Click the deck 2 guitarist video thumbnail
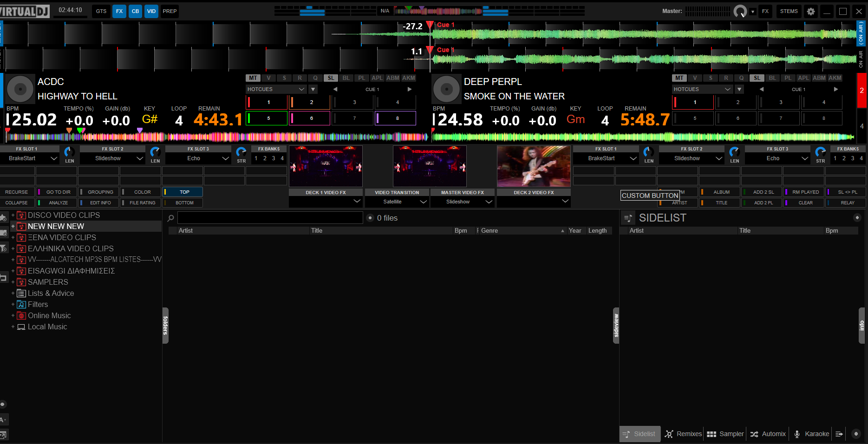 coord(534,166)
